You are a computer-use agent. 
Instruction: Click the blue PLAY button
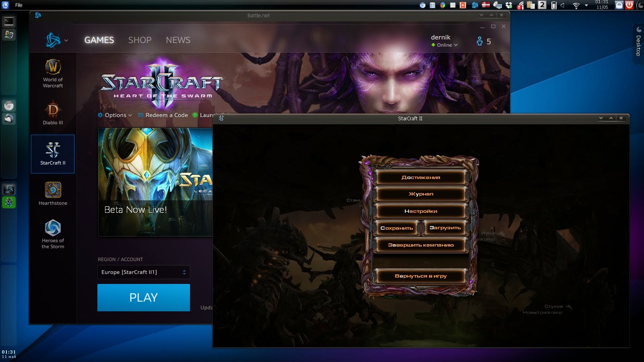(x=144, y=298)
